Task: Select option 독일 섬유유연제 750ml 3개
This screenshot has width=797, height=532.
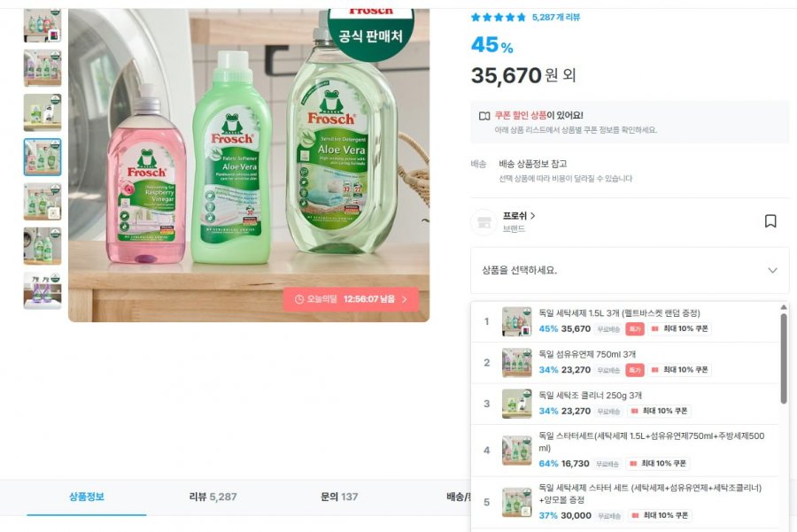Action: [591, 355]
